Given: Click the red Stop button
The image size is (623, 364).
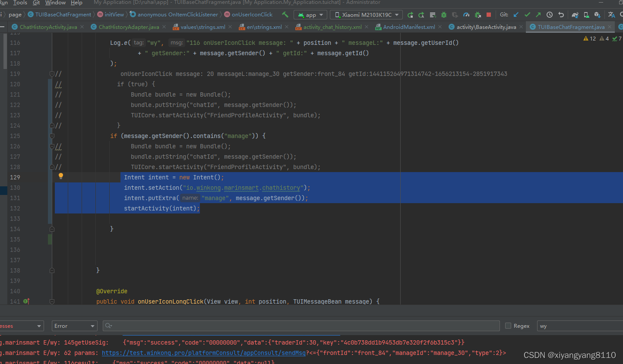Looking at the screenshot, I should coord(489,15).
